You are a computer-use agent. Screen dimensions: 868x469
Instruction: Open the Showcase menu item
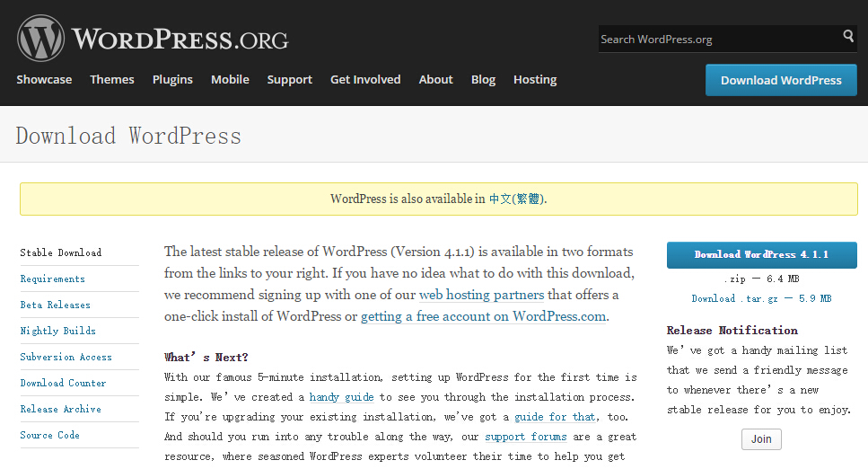coord(44,80)
